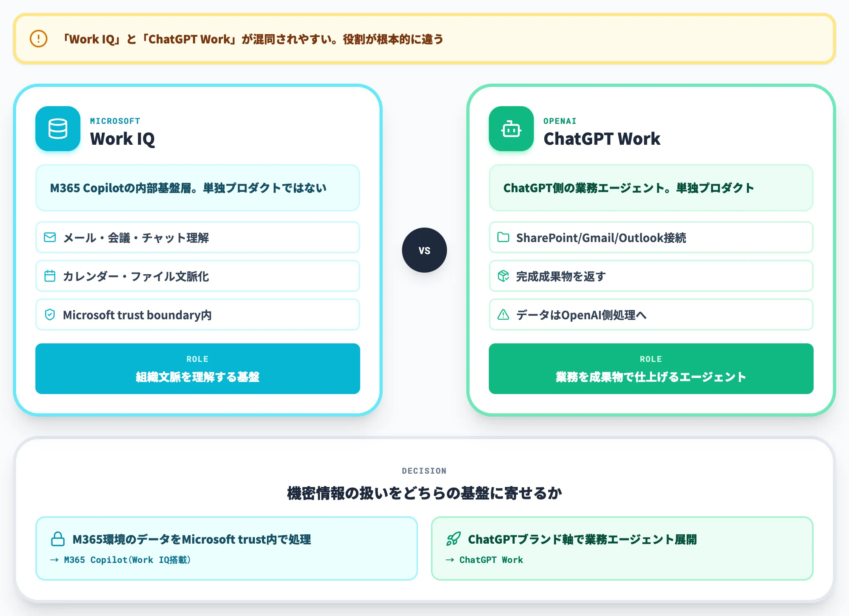849x616 pixels.
Task: Click the calendar icon beside カレンダー
Action: [50, 276]
